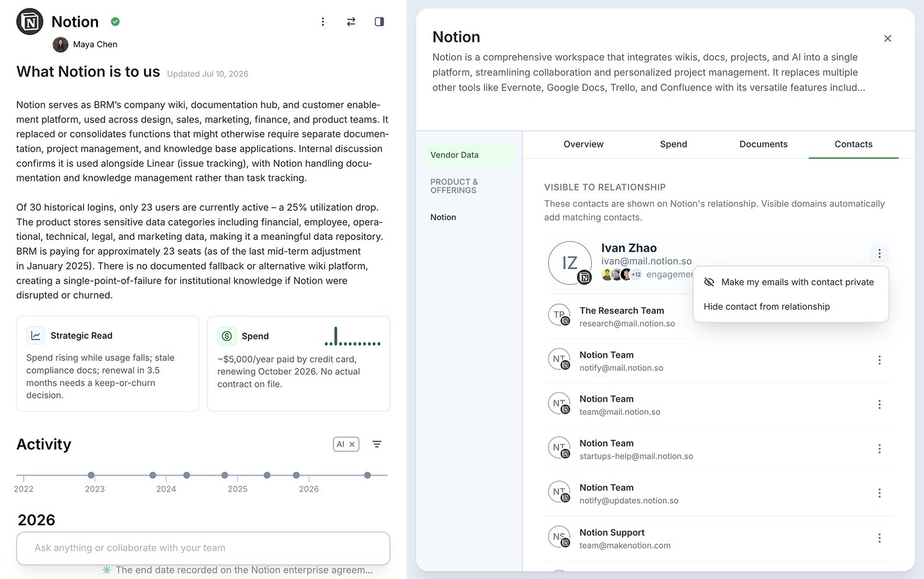
Task: Click the spend sparkline chart
Action: coord(353,336)
